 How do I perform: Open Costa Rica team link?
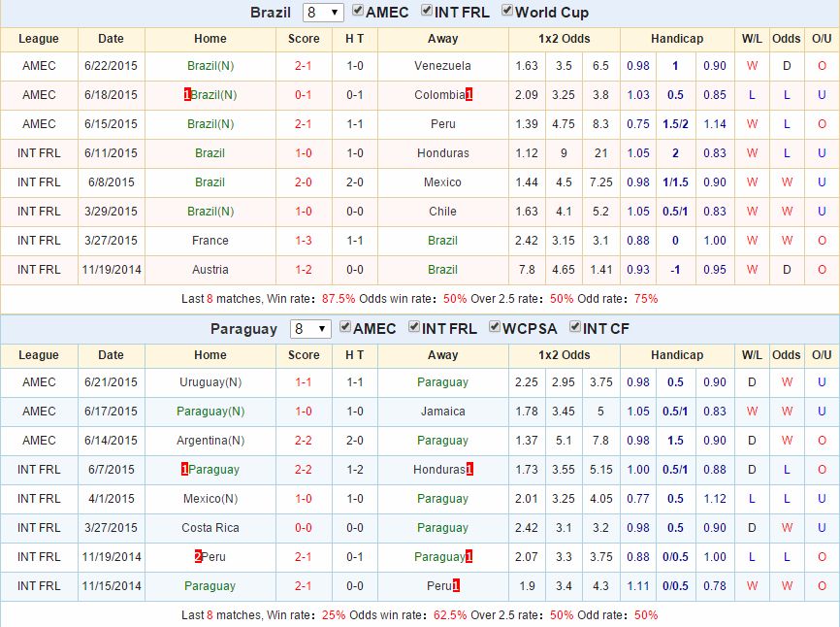coord(210,528)
